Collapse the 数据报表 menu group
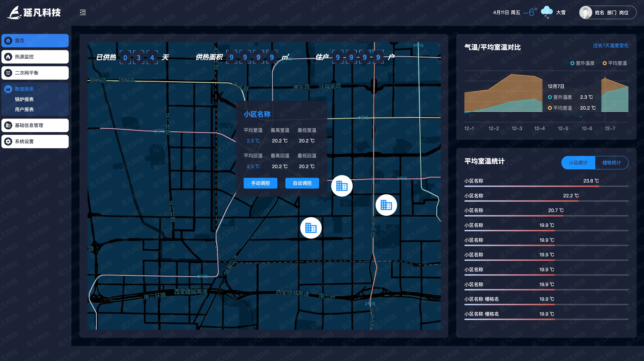Screen dimensions: 644x361 click(x=24, y=89)
